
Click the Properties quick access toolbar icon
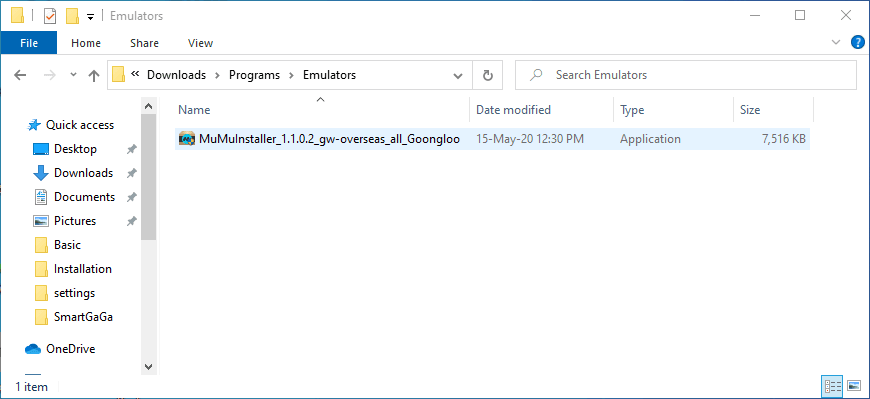[x=50, y=16]
